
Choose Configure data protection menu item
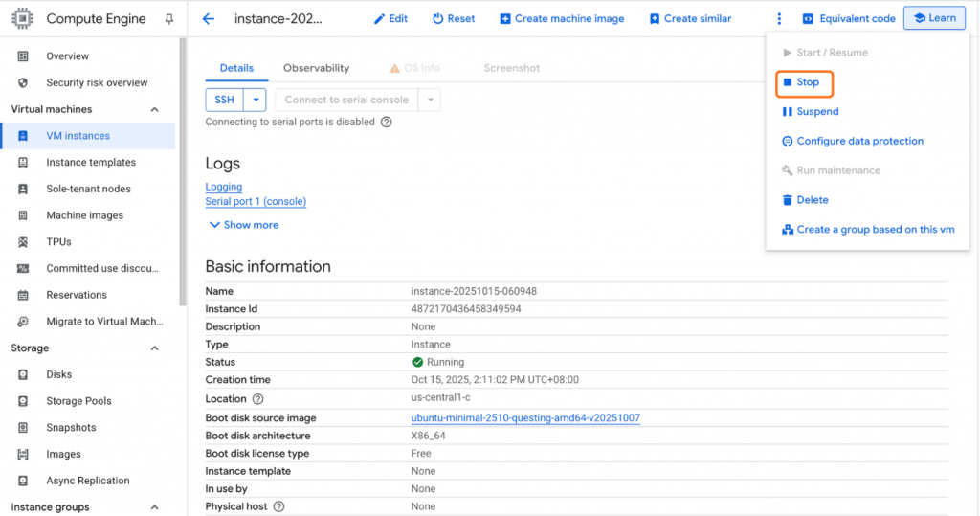(x=853, y=142)
